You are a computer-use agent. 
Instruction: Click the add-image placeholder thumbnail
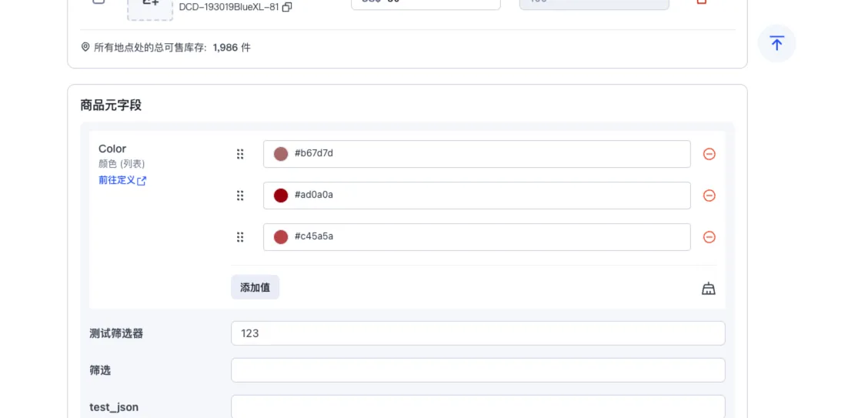pyautogui.click(x=150, y=6)
